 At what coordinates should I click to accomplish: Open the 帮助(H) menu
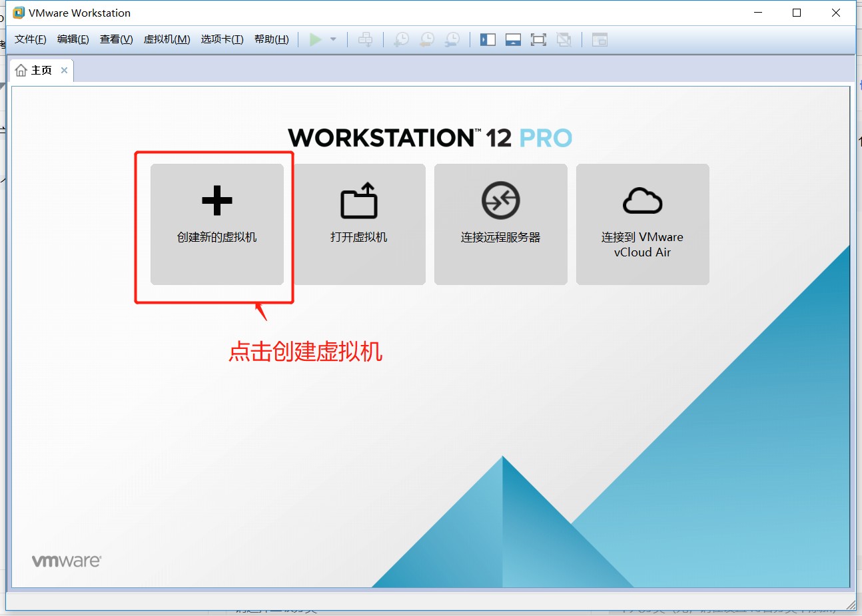(272, 39)
